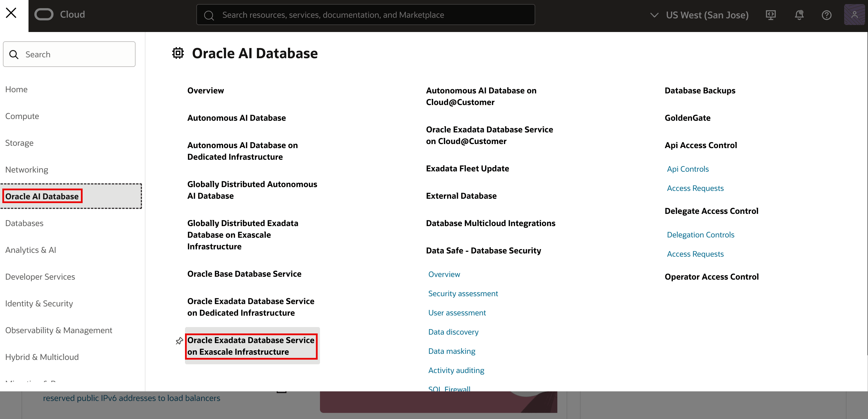This screenshot has width=868, height=419.
Task: Open Access Requests under Delegate Access Control
Action: tap(695, 254)
